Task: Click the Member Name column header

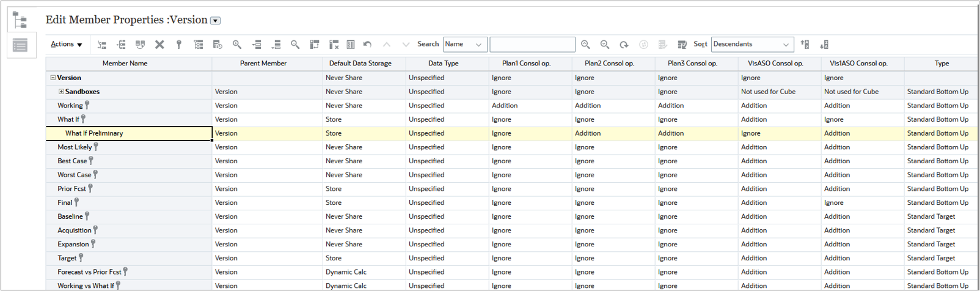Action: 125,63
